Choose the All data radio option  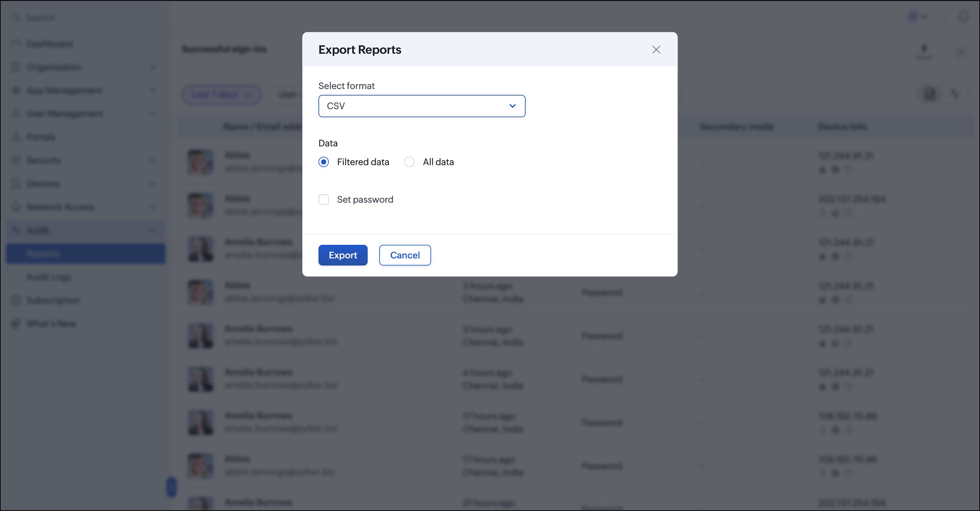(409, 162)
